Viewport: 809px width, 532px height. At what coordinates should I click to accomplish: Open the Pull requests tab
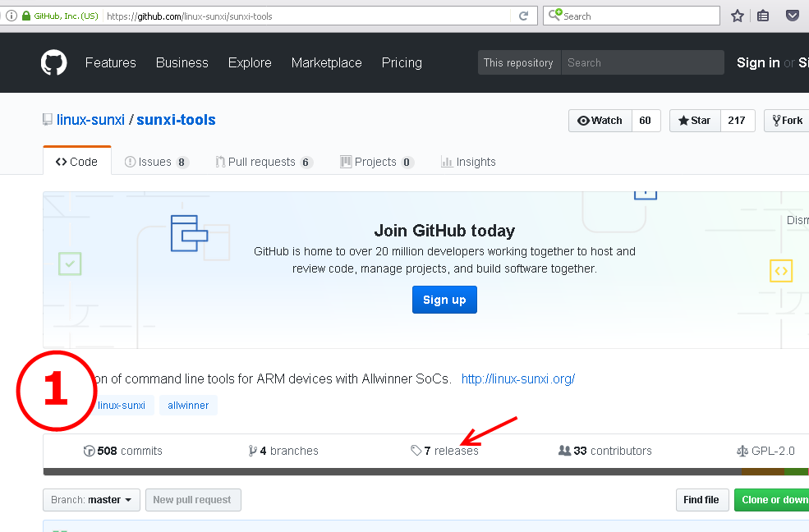[x=264, y=162]
